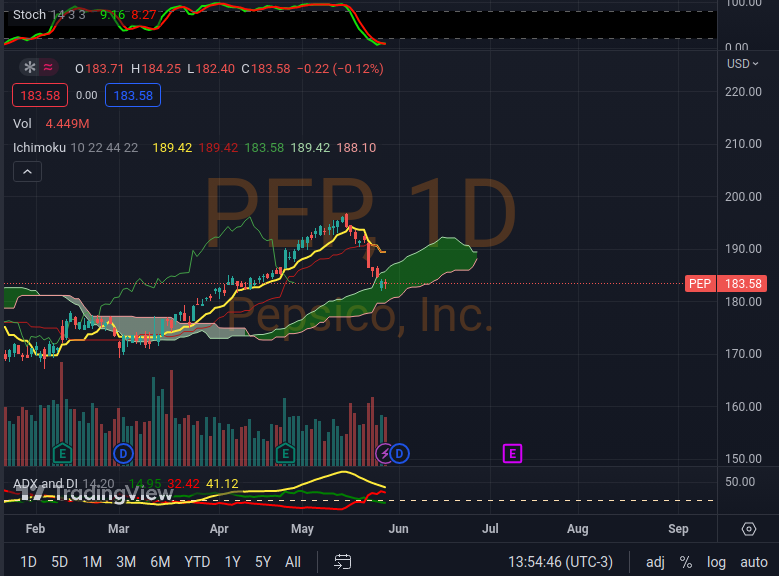
Task: Click the 4.449M volume value
Action: pyautogui.click(x=67, y=124)
